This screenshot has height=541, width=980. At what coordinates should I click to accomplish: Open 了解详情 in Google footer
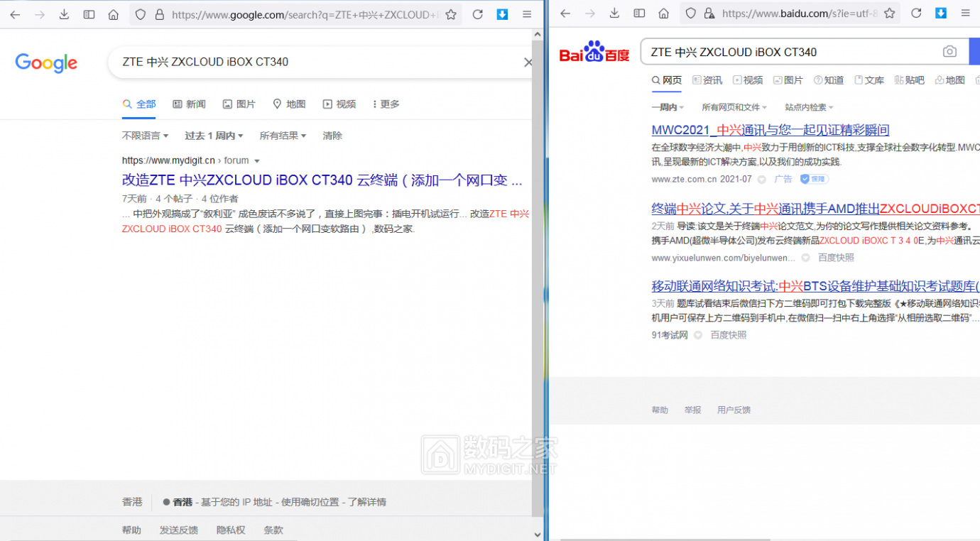point(367,502)
